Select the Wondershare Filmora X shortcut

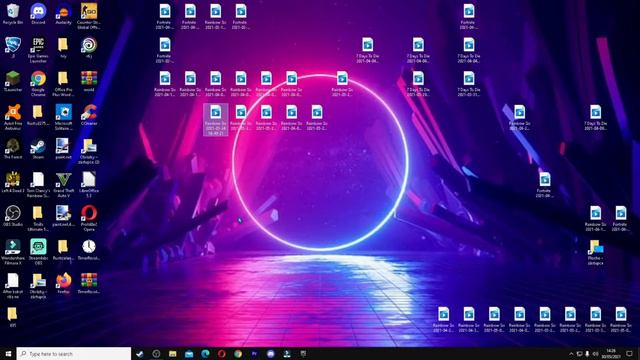13,252
